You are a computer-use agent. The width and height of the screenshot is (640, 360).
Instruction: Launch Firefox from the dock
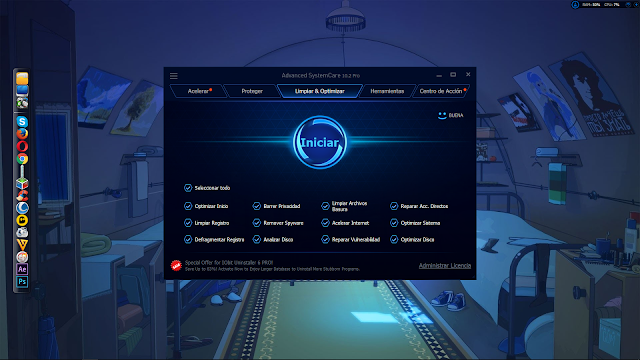pyautogui.click(x=22, y=134)
